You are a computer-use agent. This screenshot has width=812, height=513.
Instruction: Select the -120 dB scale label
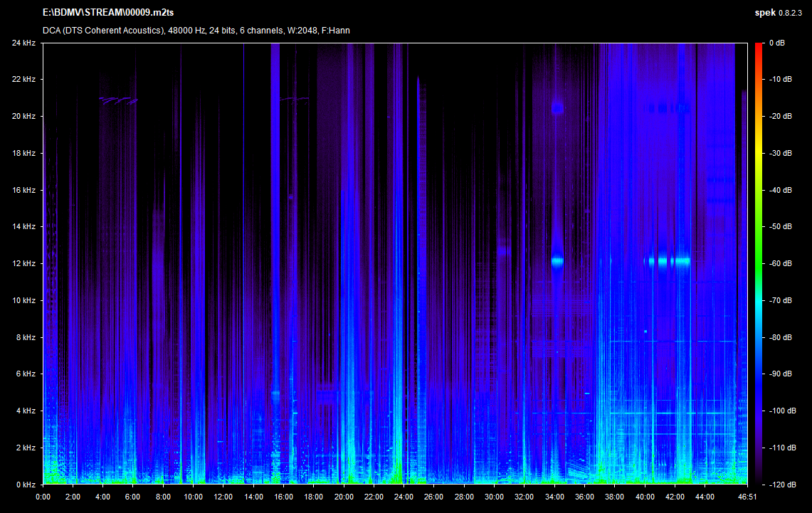tap(781, 484)
